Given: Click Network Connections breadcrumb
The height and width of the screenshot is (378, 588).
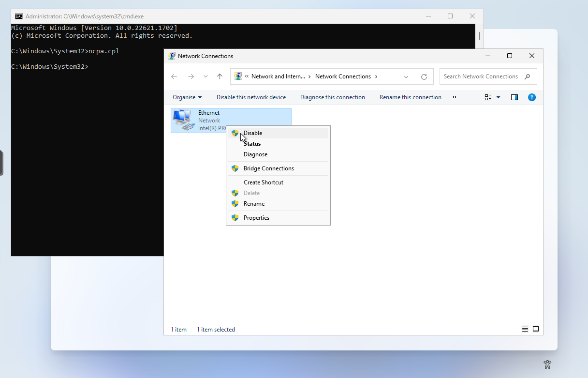Looking at the screenshot, I should click(343, 76).
